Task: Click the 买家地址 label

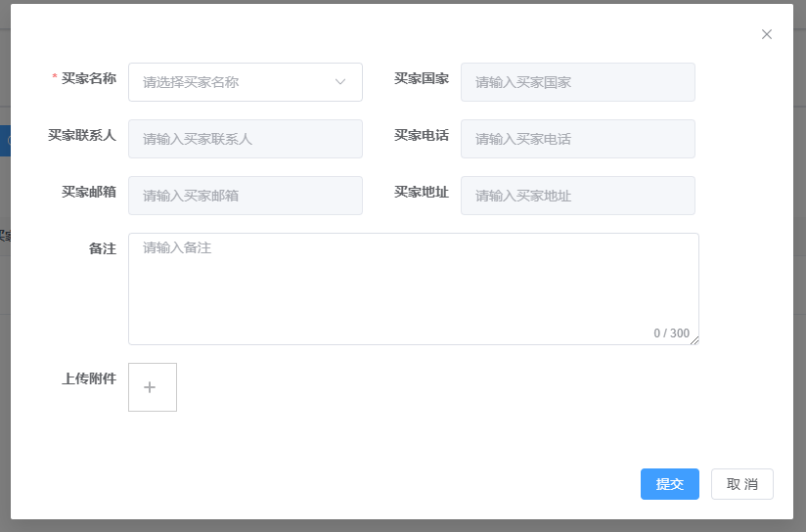Action: pyautogui.click(x=421, y=192)
